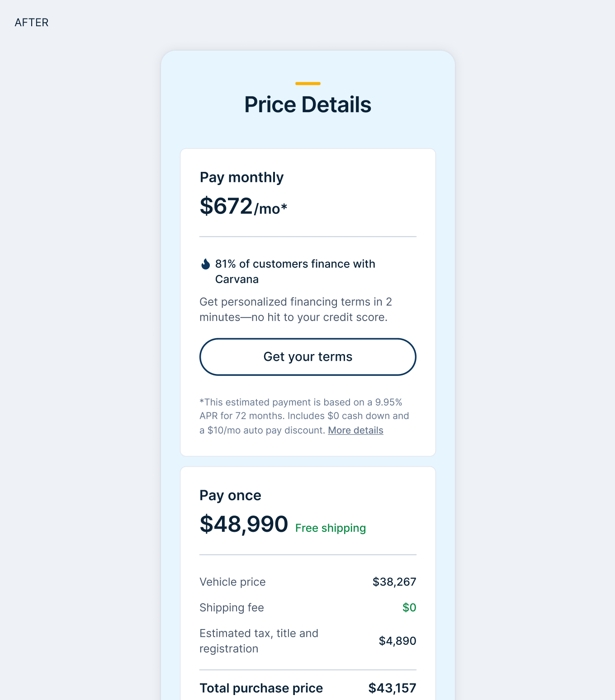Select the Pay monthly heading
Screen dimensions: 615x700
click(x=241, y=177)
